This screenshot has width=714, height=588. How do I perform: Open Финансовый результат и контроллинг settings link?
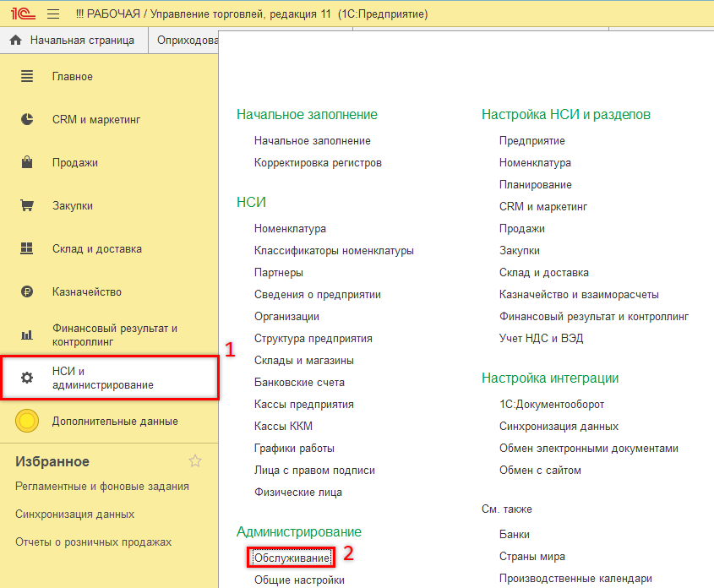click(x=594, y=317)
